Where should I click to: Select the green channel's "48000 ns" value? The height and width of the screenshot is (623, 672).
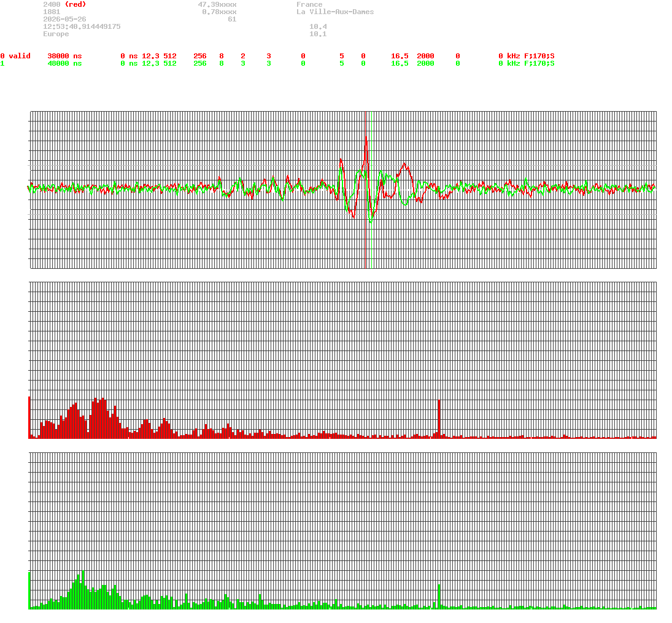pos(64,63)
